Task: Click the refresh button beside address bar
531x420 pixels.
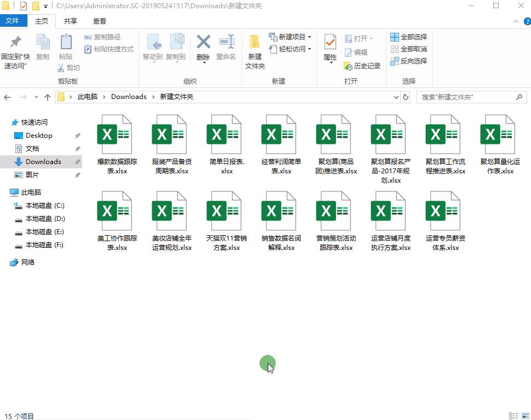Action: pos(405,97)
